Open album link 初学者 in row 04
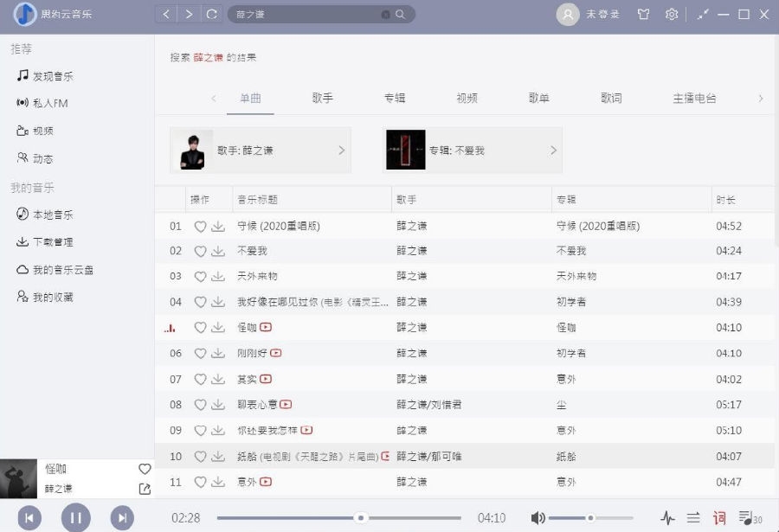This screenshot has height=532, width=779. click(571, 302)
